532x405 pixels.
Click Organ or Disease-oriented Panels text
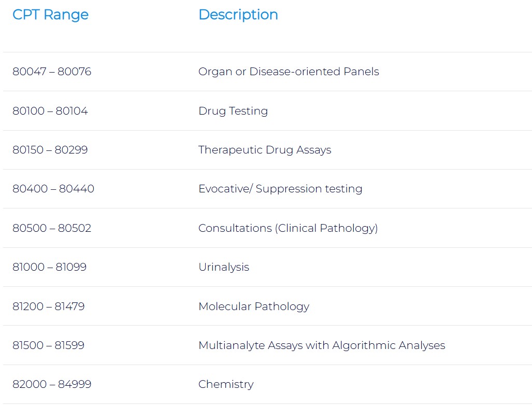point(289,72)
